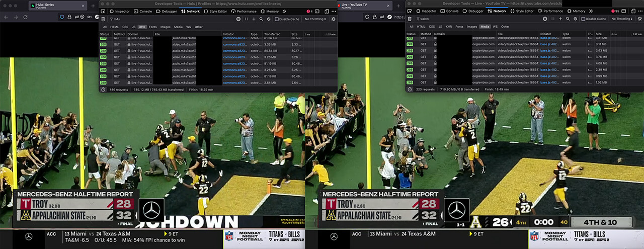The image size is (644, 249).
Task: Toggle the Images filter in YouTube TV DevTools
Action: tap(472, 27)
